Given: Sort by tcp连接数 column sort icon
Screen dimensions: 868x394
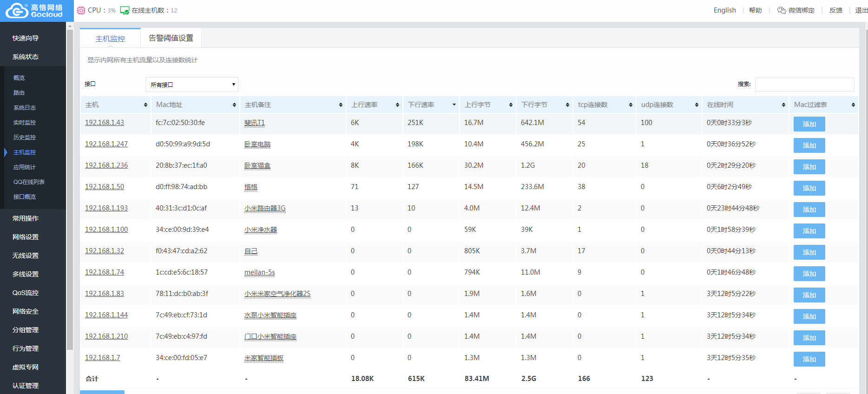Looking at the screenshot, I should (x=631, y=105).
